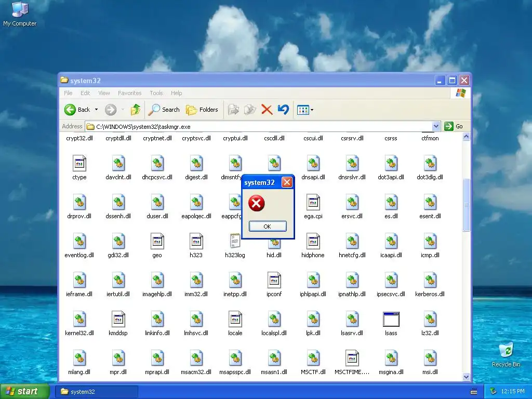Click the red Delete icon
This screenshot has height=399, width=532.
click(267, 110)
